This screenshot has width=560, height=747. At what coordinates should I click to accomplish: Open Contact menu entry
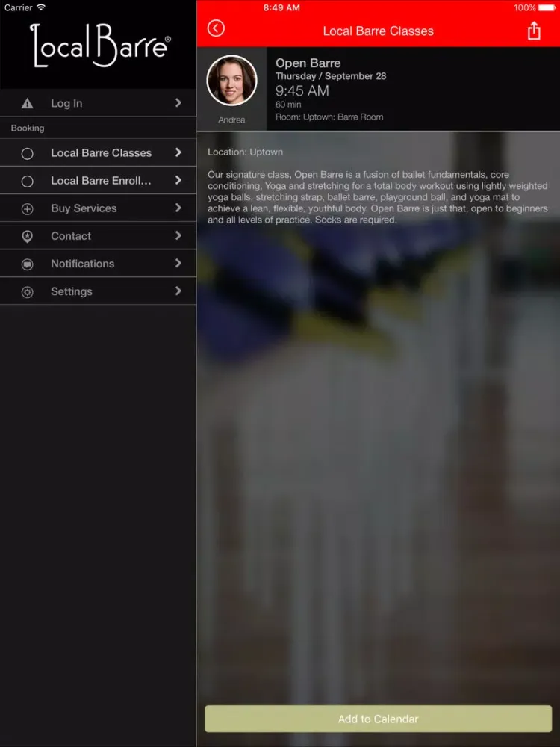98,235
